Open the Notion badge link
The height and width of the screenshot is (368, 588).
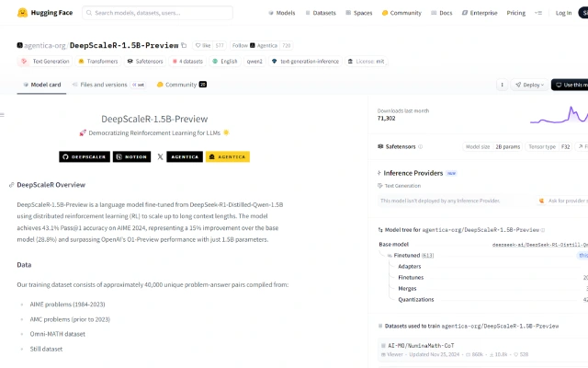[x=131, y=157]
